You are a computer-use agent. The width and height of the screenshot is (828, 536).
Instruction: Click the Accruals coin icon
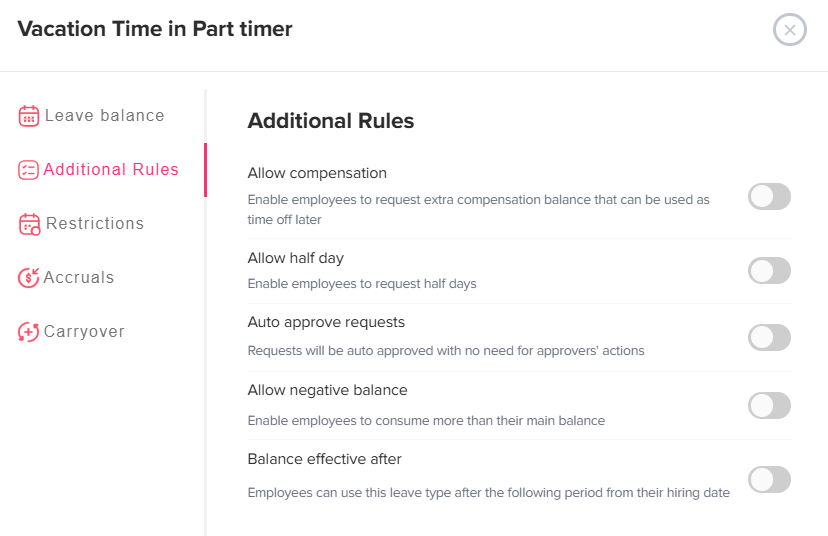click(x=29, y=278)
